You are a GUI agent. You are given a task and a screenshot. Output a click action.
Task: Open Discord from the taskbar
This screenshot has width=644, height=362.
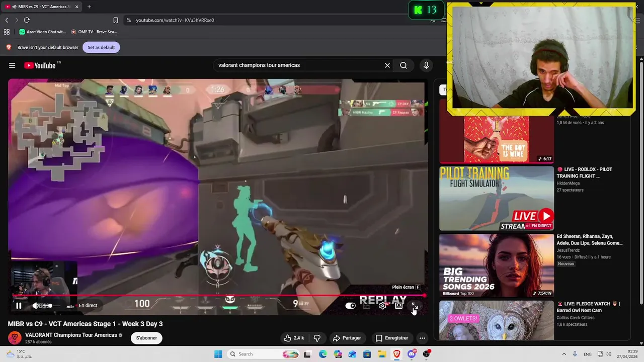412,354
